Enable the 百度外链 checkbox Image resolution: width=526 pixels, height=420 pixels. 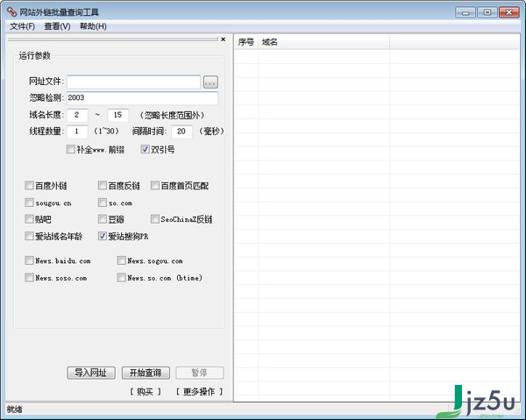pyautogui.click(x=29, y=186)
